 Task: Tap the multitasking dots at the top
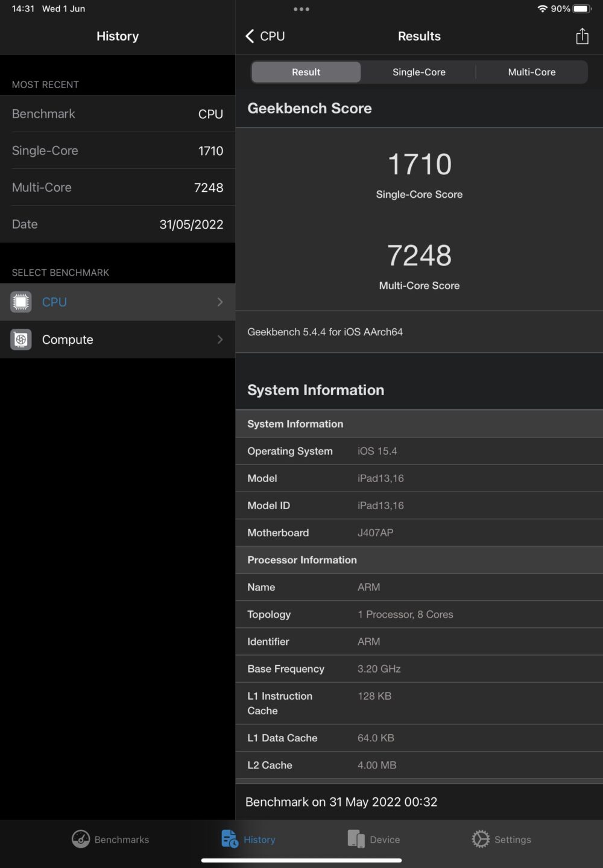(x=301, y=8)
